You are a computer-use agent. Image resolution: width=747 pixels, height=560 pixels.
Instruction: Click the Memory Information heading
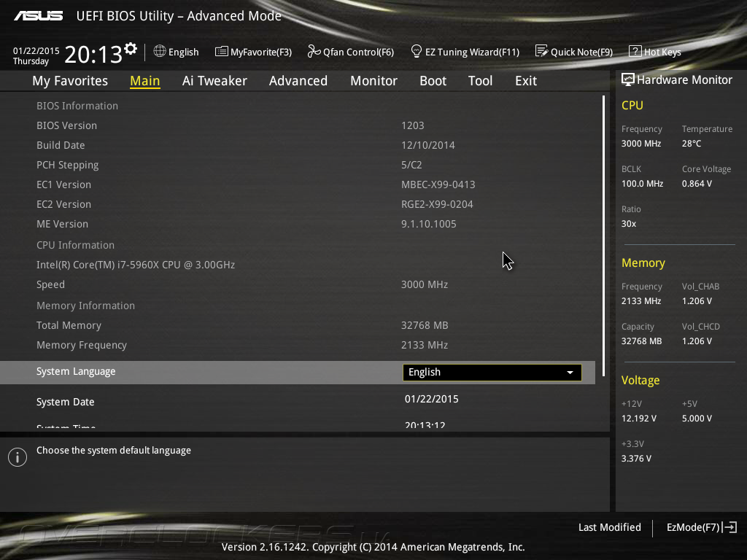pyautogui.click(x=86, y=306)
